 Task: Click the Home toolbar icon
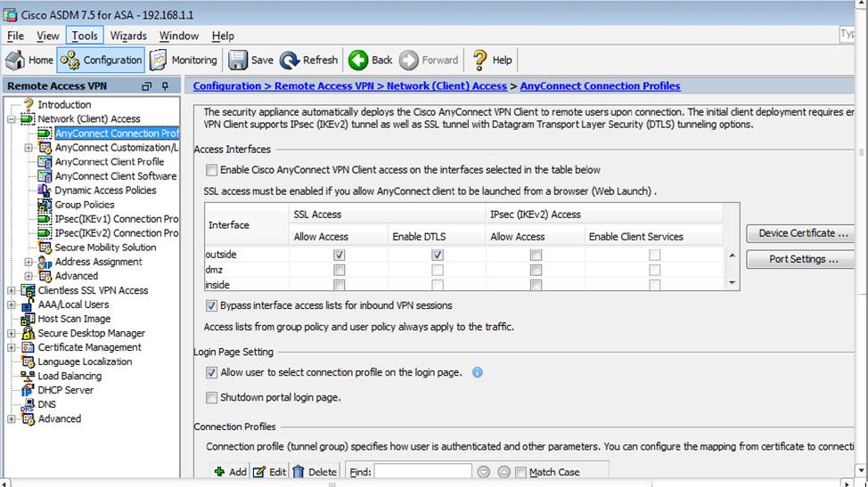coord(15,60)
